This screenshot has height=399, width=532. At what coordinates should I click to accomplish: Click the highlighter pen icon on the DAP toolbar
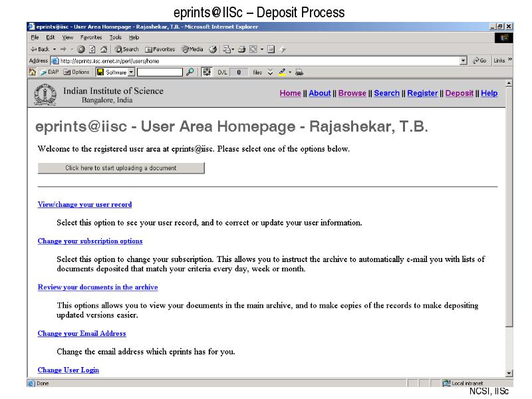(282, 72)
